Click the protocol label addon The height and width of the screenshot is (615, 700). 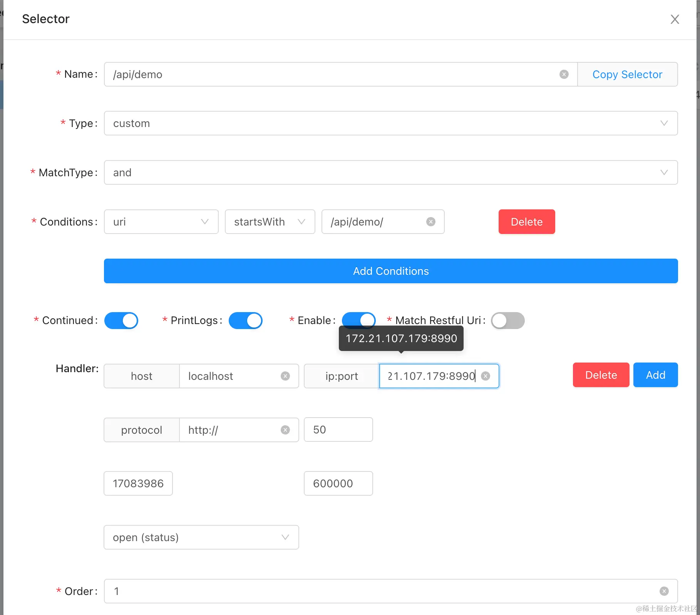tap(142, 430)
